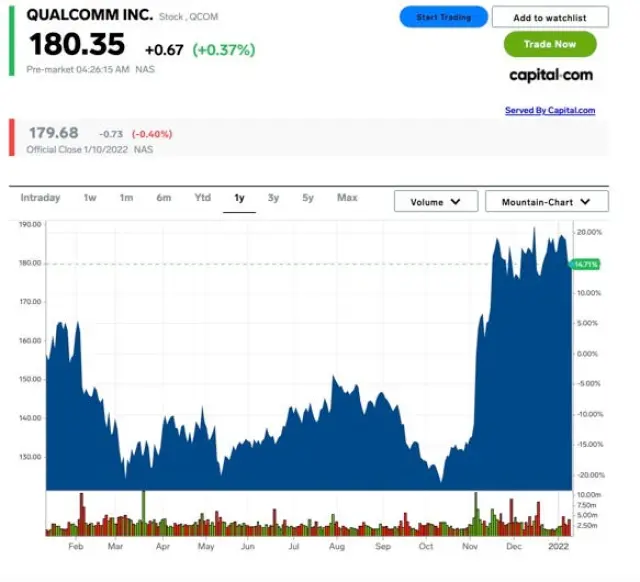Add Qualcomm to watchlist
Image resolution: width=640 pixels, height=582 pixels.
550,17
